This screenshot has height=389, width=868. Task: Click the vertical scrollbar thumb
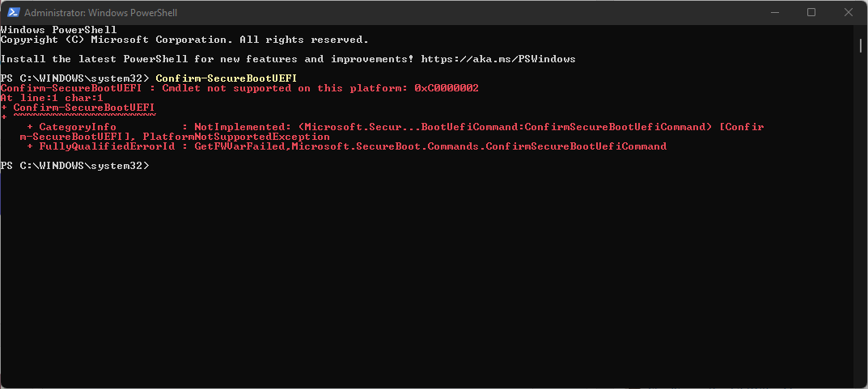(862, 45)
